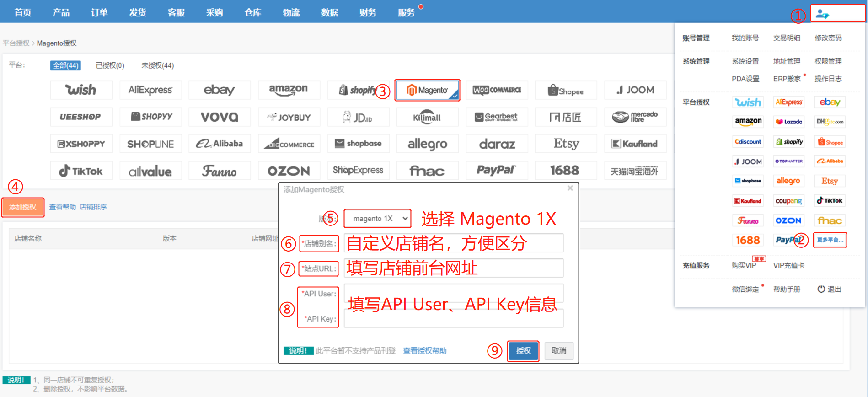The width and height of the screenshot is (868, 397).
Task: Open the 查看授权帮助 link
Action: tap(424, 351)
